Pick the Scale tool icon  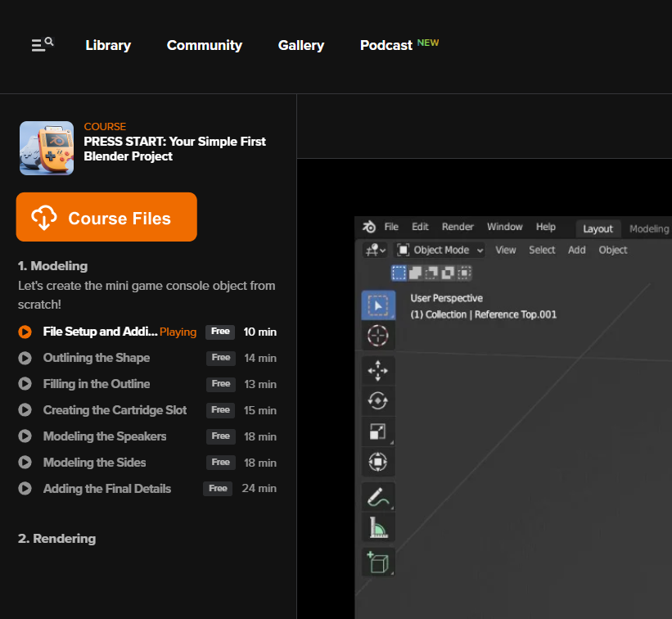click(x=378, y=431)
